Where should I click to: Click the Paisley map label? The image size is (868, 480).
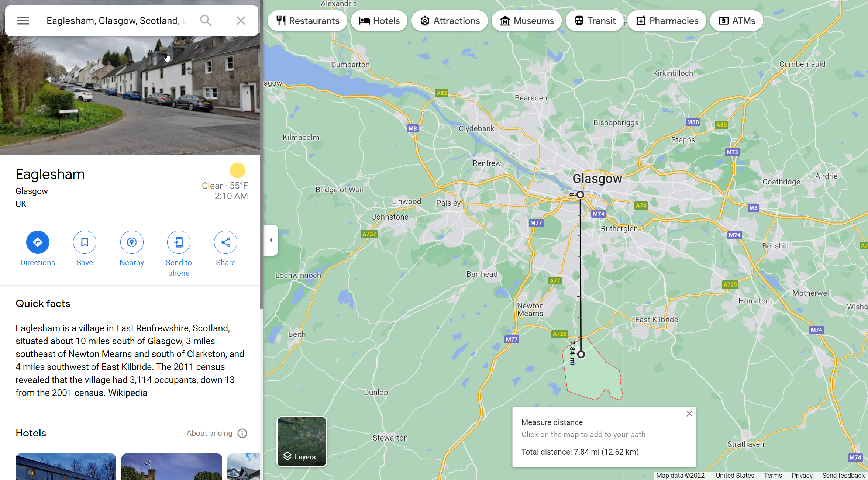click(448, 203)
